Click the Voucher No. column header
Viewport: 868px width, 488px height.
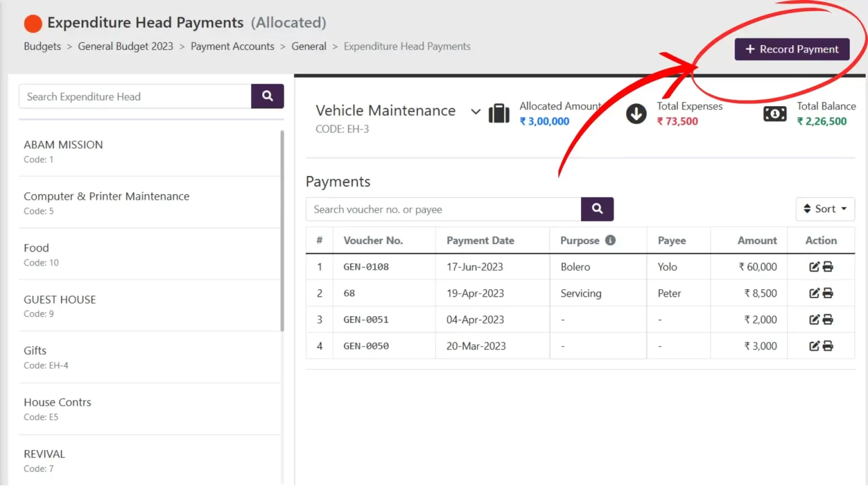pyautogui.click(x=373, y=241)
